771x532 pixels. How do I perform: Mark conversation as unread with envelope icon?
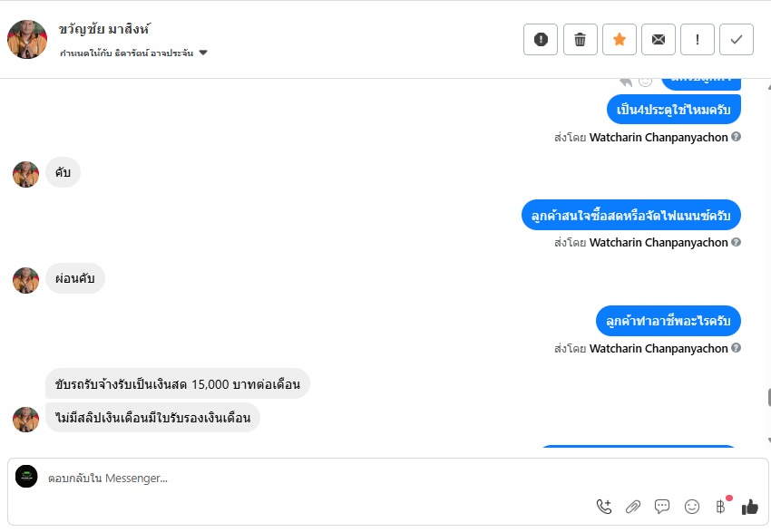point(659,39)
